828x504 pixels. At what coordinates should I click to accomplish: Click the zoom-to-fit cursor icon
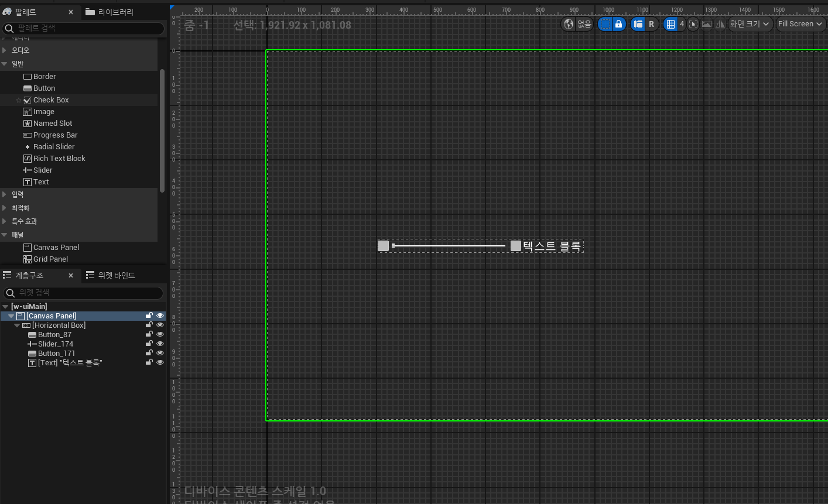click(693, 24)
